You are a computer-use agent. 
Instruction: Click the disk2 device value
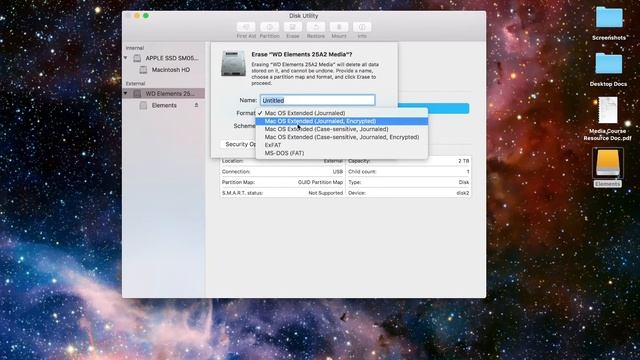[x=462, y=193]
